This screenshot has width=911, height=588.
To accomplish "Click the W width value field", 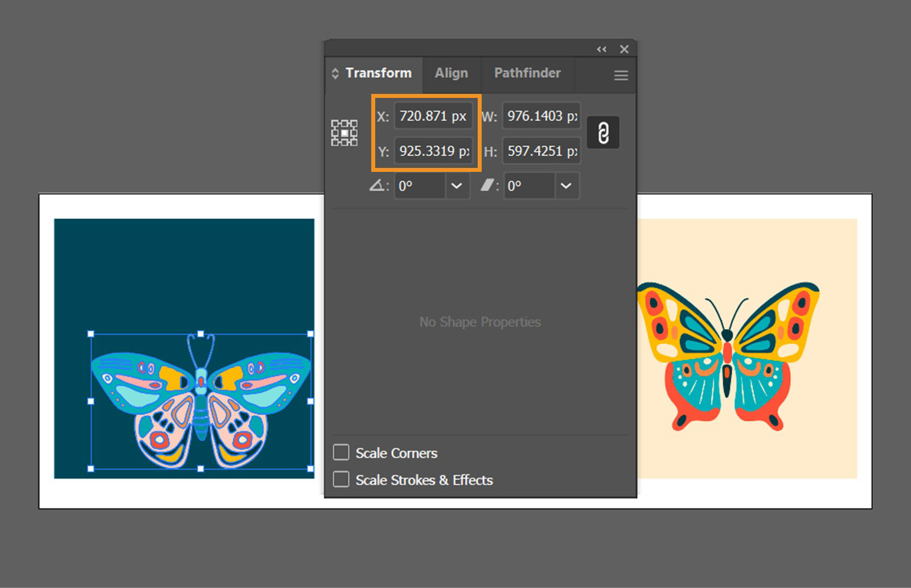I will point(540,116).
